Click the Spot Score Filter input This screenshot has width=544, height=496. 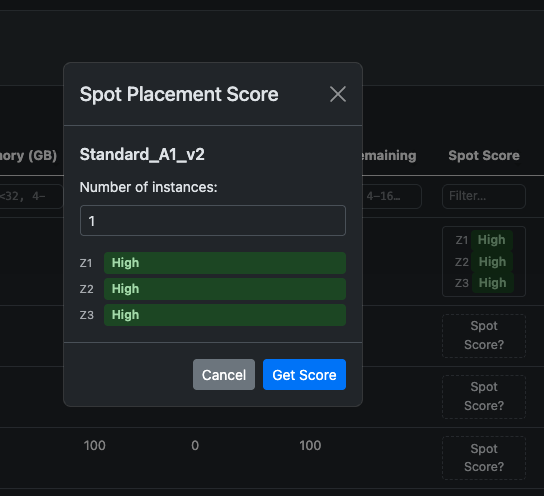pos(484,196)
